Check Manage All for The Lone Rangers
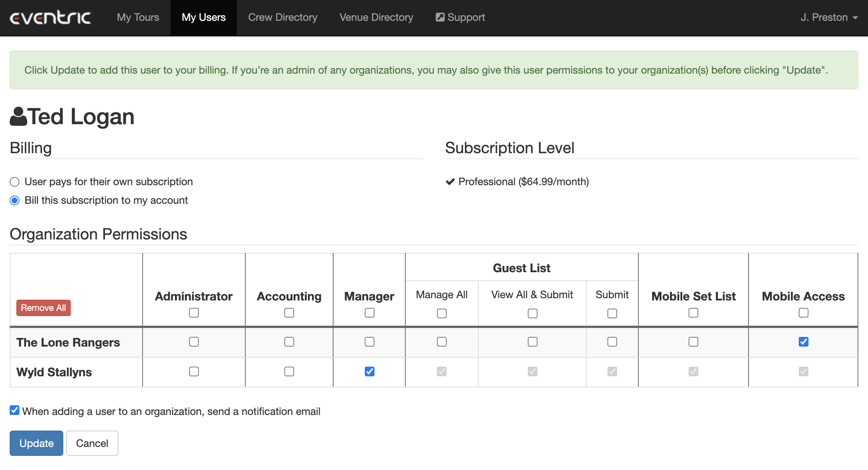The height and width of the screenshot is (470, 868). click(442, 342)
